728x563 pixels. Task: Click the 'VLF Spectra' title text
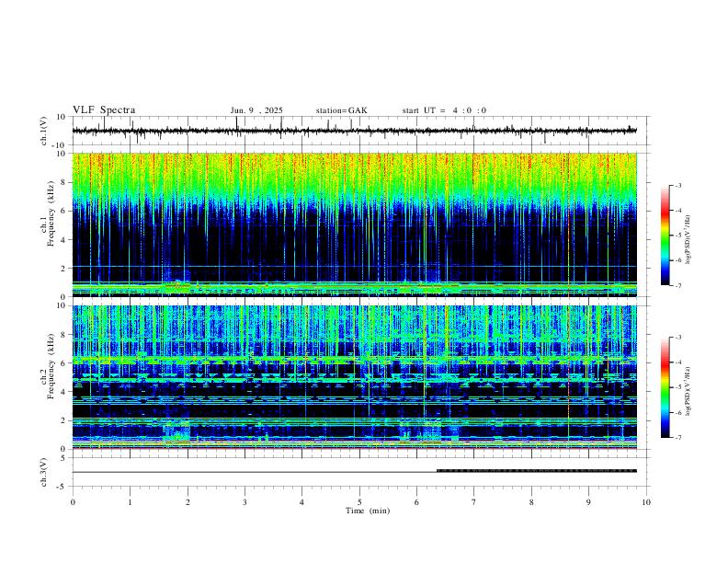click(x=104, y=110)
